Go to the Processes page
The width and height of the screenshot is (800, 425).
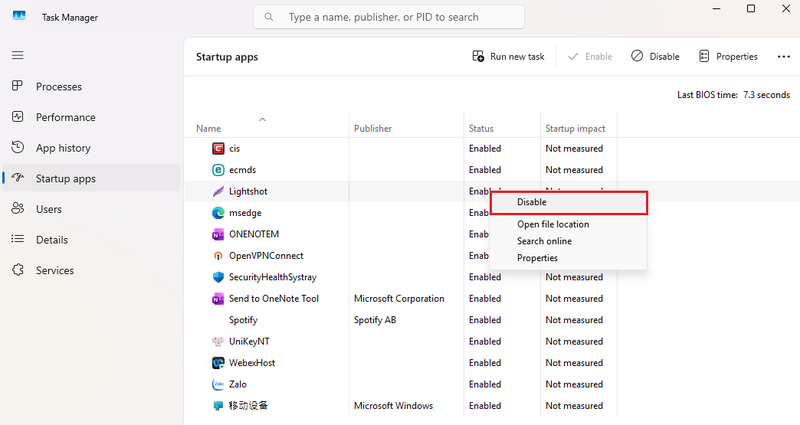click(91, 87)
